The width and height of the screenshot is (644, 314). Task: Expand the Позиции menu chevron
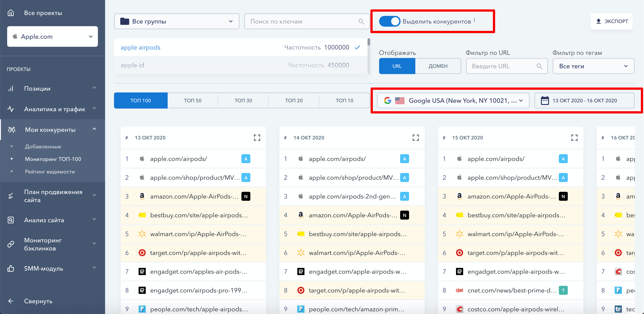(94, 88)
